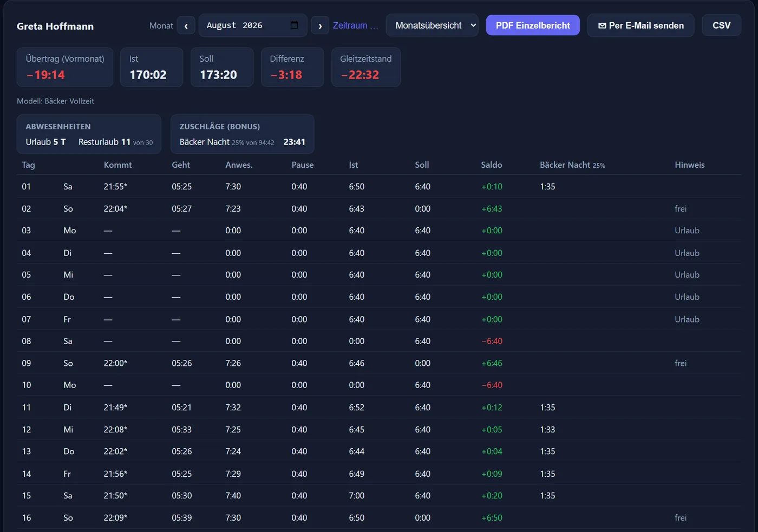Select the Ist total 170:02

pos(148,75)
